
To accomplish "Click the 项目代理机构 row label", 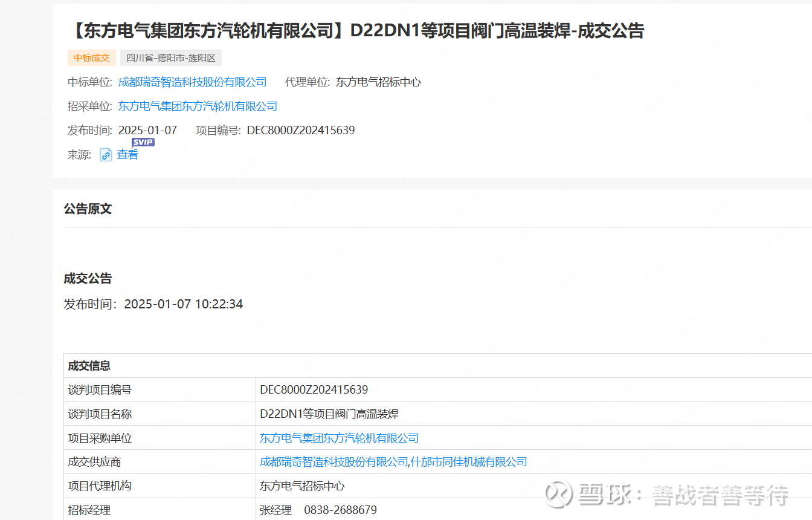I will click(100, 486).
